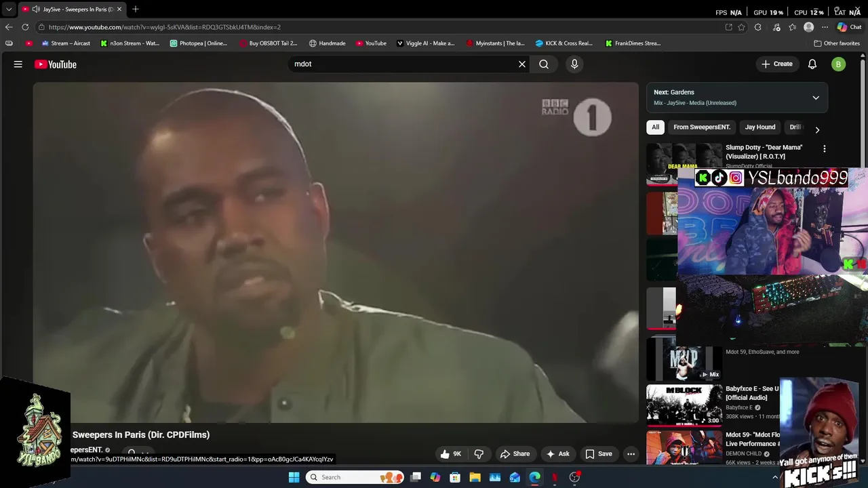
Task: Open the KICK & Cross Real bookmark
Action: tap(564, 43)
